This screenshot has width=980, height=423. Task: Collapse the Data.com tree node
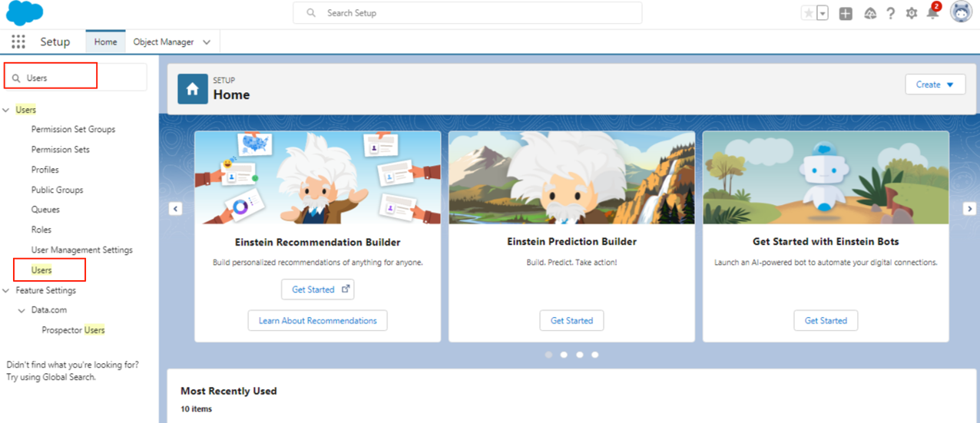[22, 311]
